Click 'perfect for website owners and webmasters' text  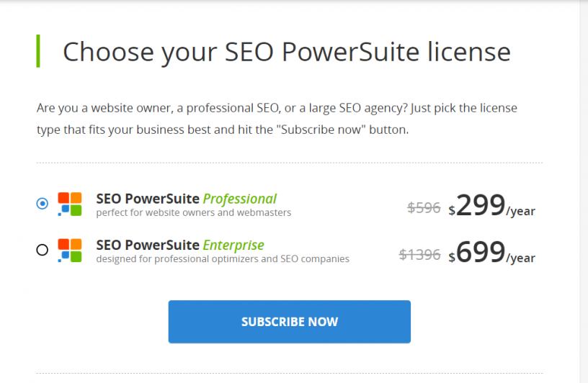tap(194, 212)
